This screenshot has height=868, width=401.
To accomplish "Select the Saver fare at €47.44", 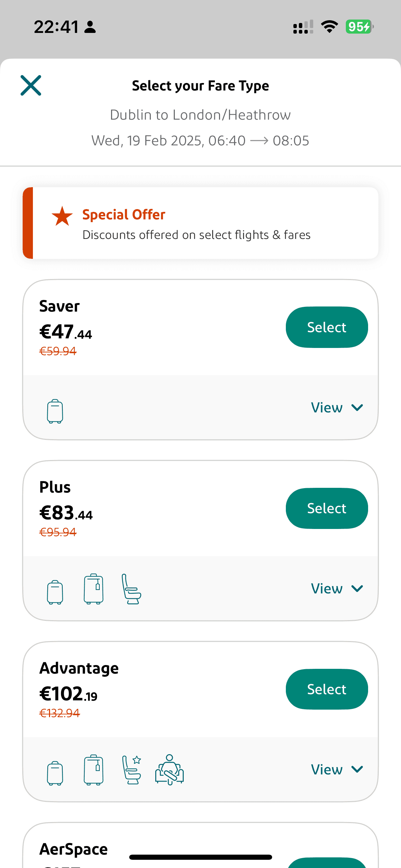I will click(x=327, y=327).
